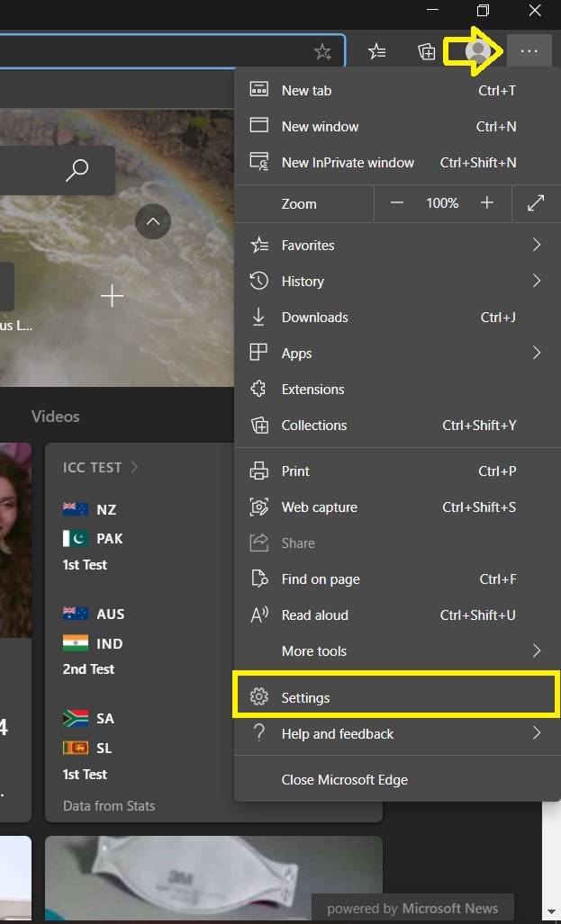This screenshot has width=561, height=924.
Task: Minimize the Edge window
Action: click(x=432, y=11)
